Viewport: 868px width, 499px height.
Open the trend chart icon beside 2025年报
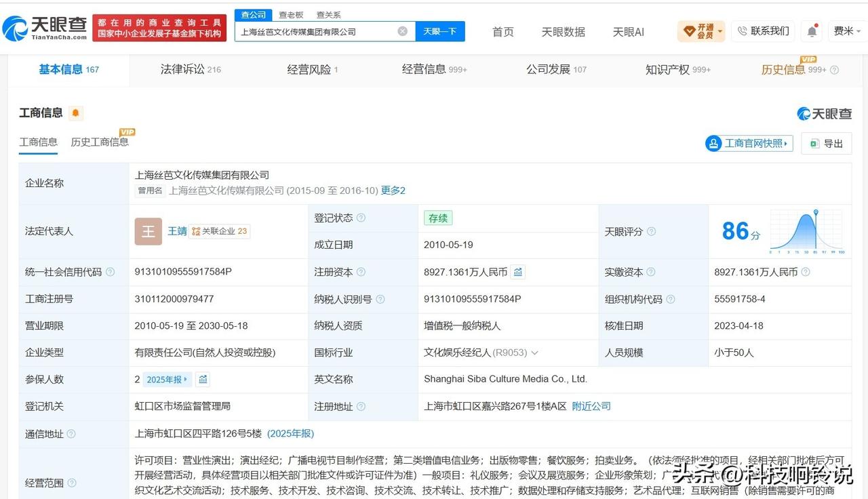coord(203,380)
